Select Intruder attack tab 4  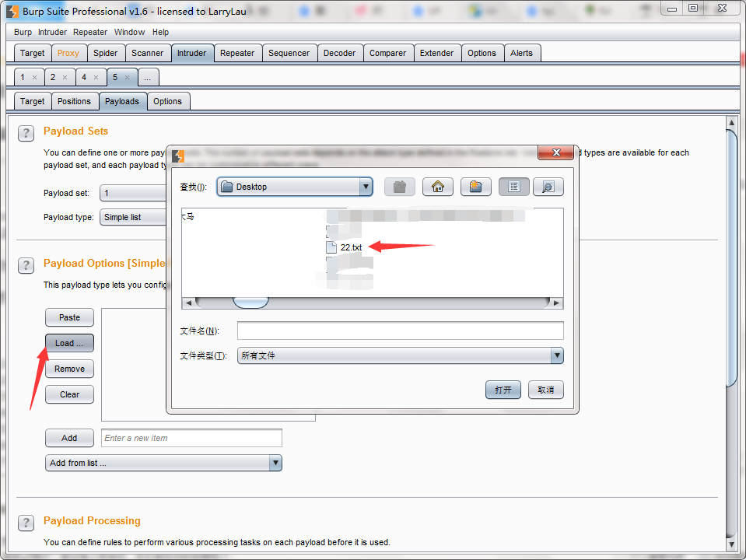point(84,77)
